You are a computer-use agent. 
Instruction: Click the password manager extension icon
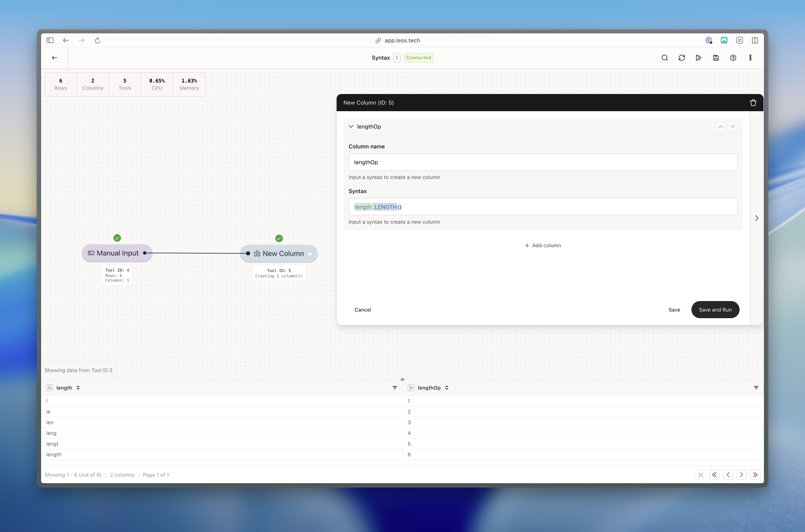tap(709, 40)
